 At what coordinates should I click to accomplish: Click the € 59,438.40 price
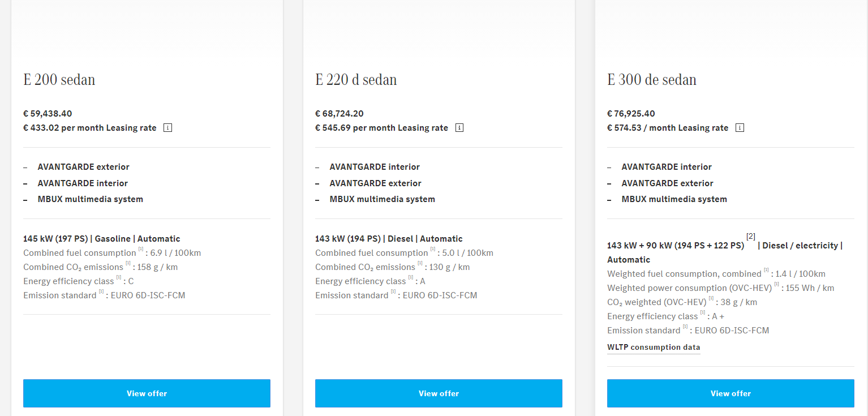tap(48, 114)
